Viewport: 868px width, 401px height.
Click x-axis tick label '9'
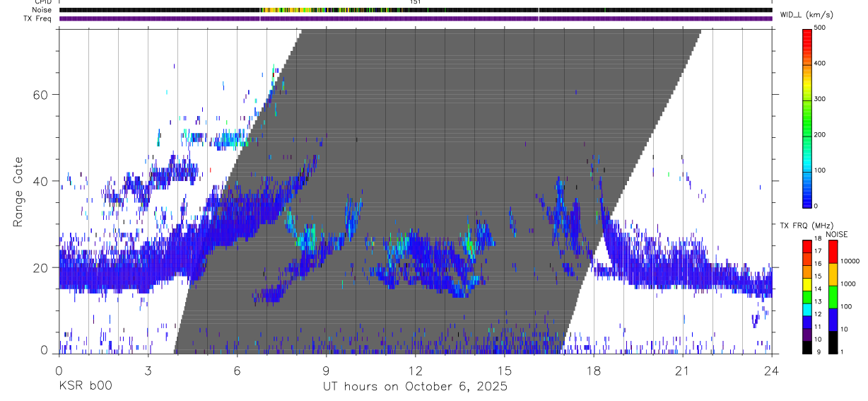click(x=326, y=370)
